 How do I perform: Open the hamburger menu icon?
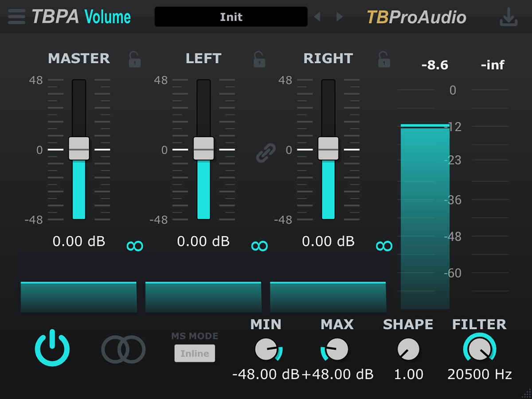(16, 17)
